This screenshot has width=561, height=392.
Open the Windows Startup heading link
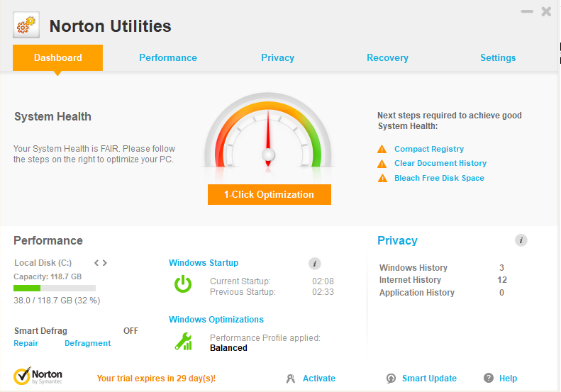[204, 263]
